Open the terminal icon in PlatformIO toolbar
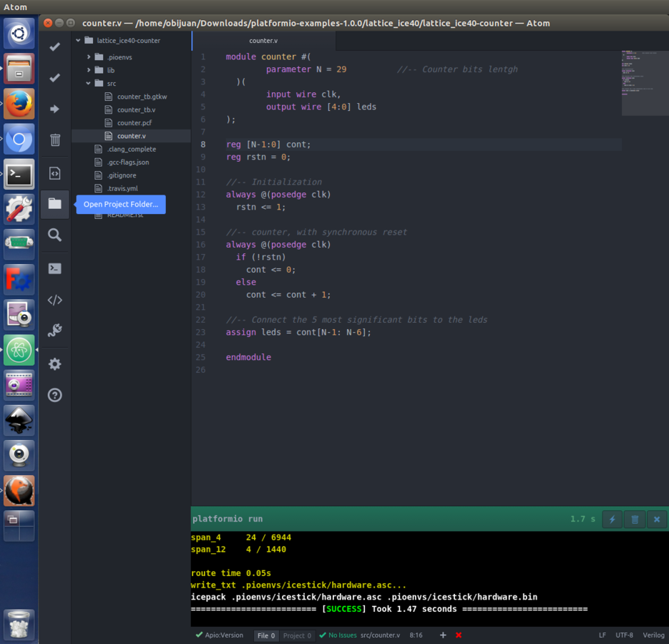Viewport: 669px width, 644px height. (54, 268)
